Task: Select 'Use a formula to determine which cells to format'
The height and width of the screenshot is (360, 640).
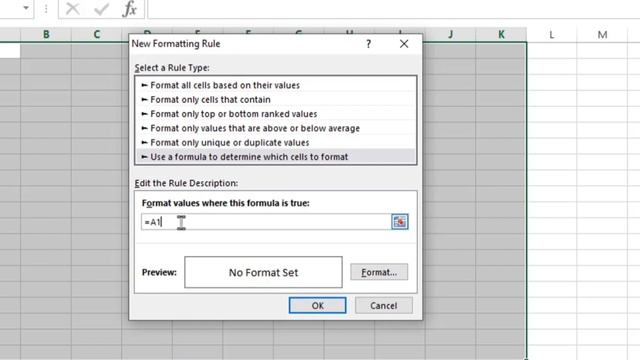Action: (276, 157)
